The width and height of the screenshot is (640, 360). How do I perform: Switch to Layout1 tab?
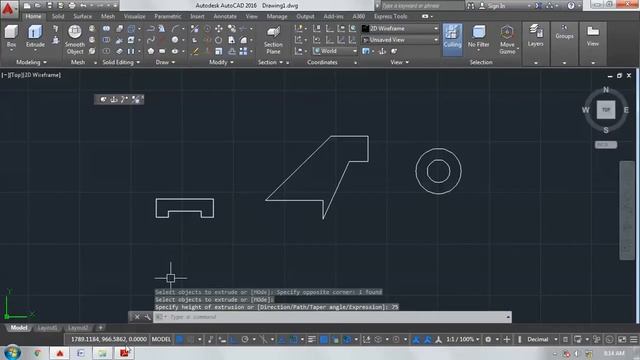47,328
